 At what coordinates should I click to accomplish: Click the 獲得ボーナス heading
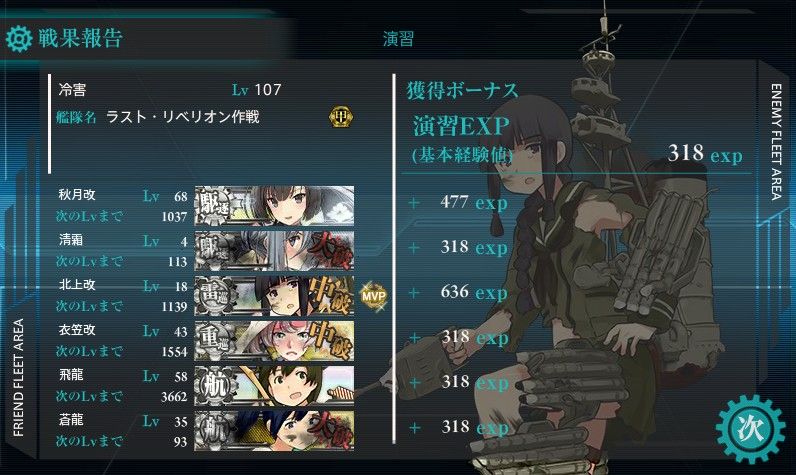(462, 91)
